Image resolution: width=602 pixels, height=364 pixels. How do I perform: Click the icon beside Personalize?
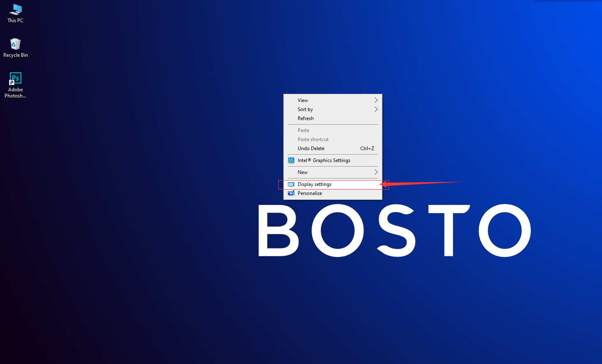pos(291,193)
